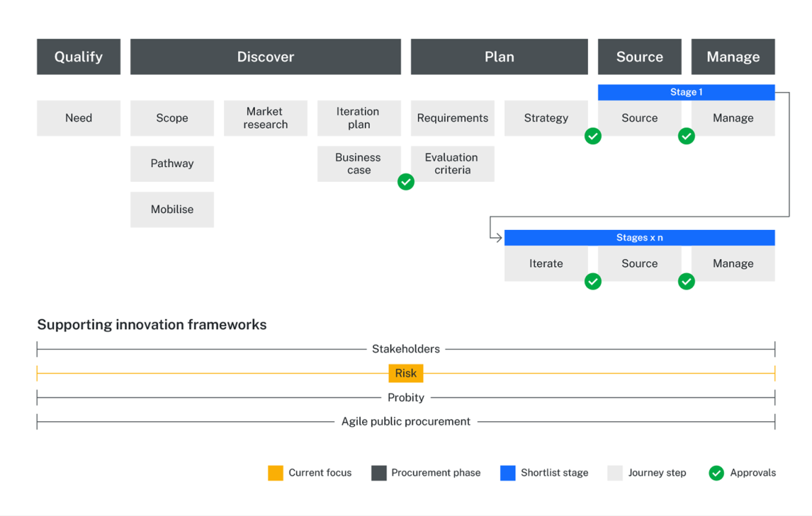
Task: Click the Shortlist stage blue legend square
Action: coord(507,473)
